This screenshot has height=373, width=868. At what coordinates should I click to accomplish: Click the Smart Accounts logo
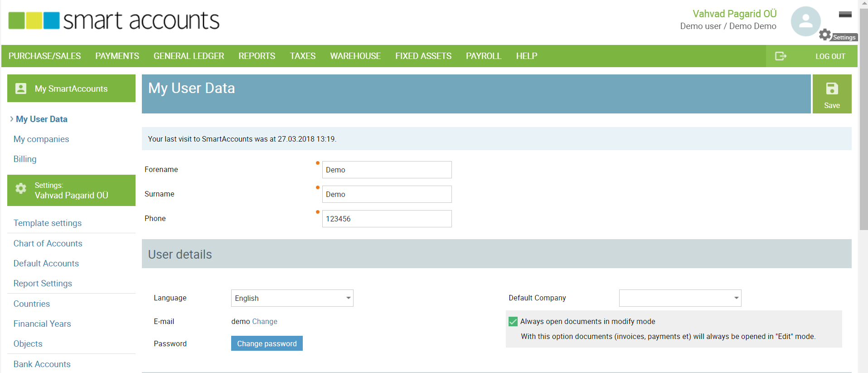pos(114,20)
